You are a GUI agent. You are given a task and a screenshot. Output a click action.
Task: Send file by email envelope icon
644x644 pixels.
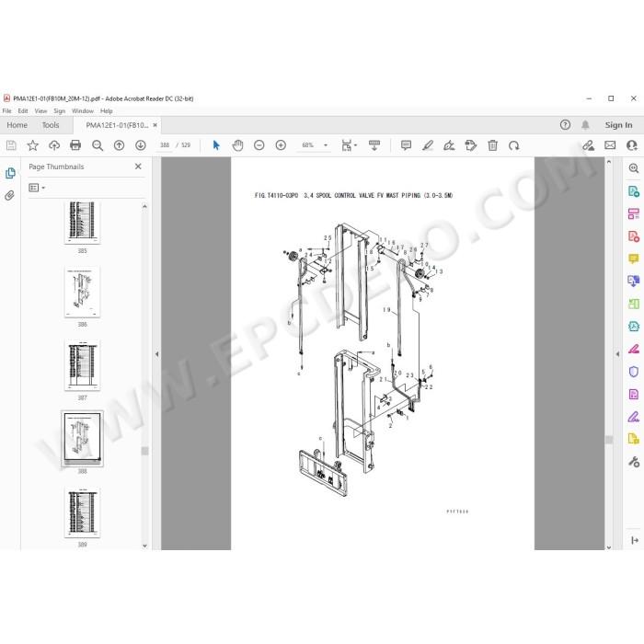[610, 145]
